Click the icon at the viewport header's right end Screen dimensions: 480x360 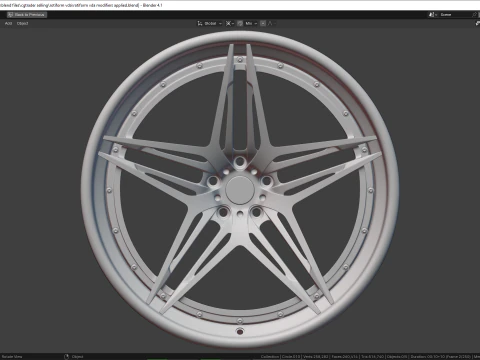pos(477,23)
